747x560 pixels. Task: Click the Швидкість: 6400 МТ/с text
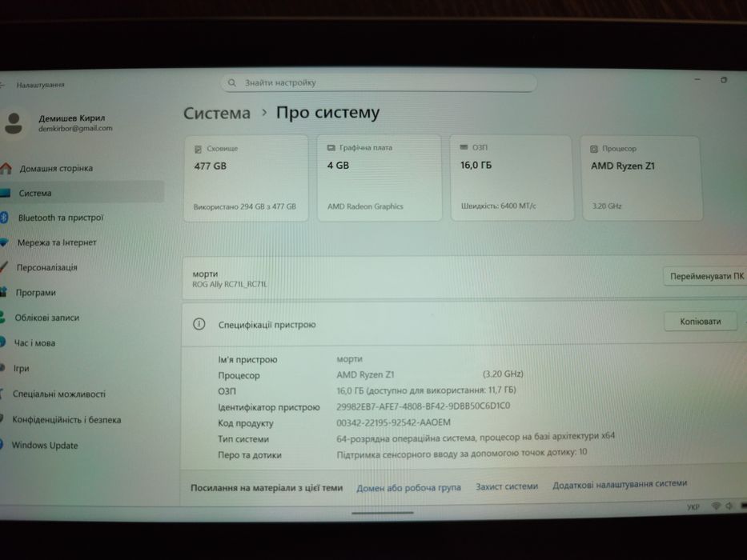tap(498, 206)
